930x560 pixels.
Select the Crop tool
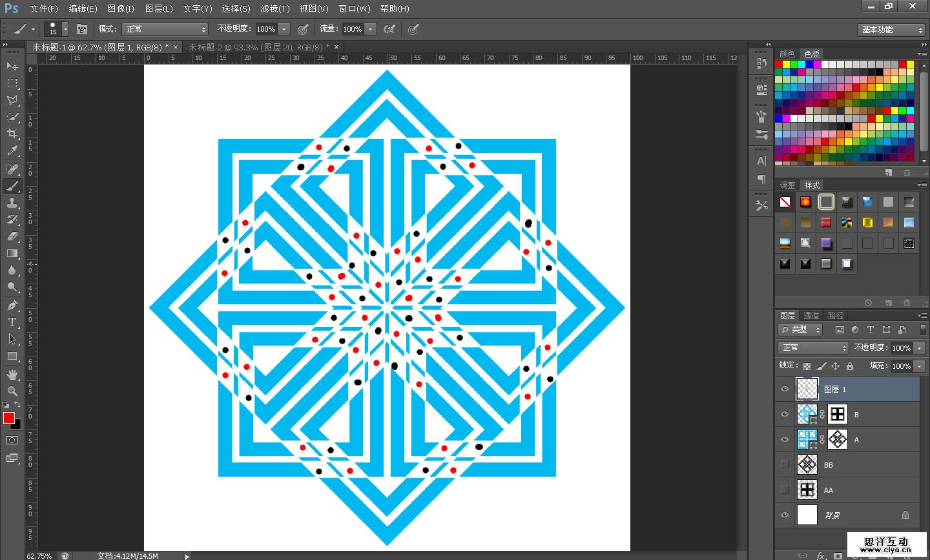pyautogui.click(x=12, y=134)
